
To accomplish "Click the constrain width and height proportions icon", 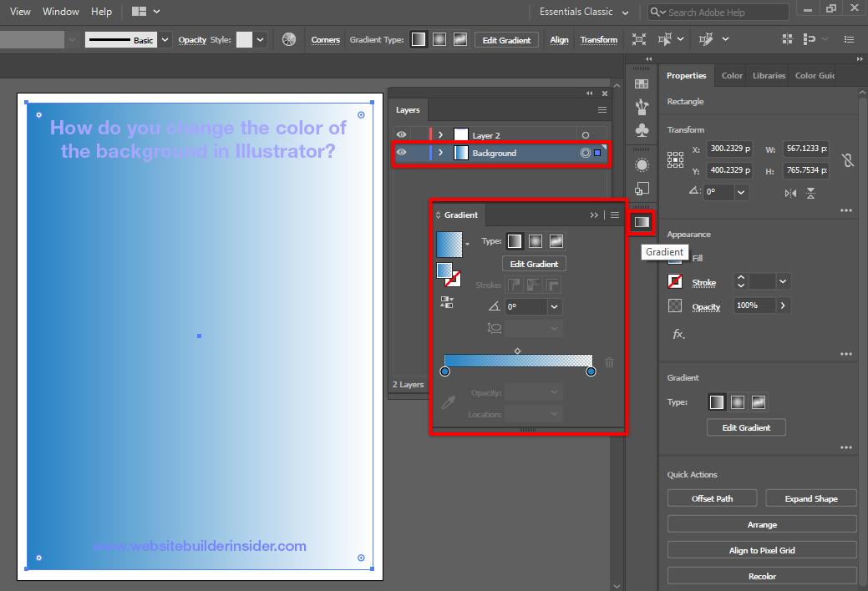I will coord(848,160).
